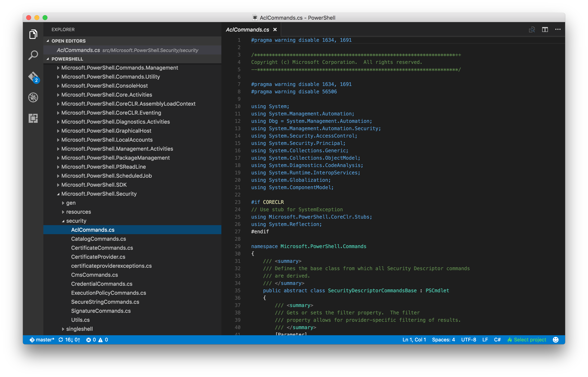This screenshot has height=377, width=588.
Task: Open CertificateProvider.cs file
Action: [x=132, y=257]
